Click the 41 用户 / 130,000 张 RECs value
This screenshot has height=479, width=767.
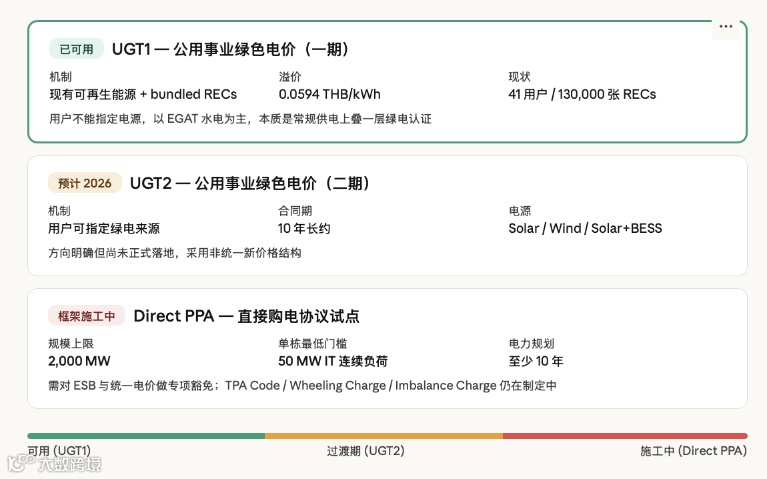(x=582, y=94)
